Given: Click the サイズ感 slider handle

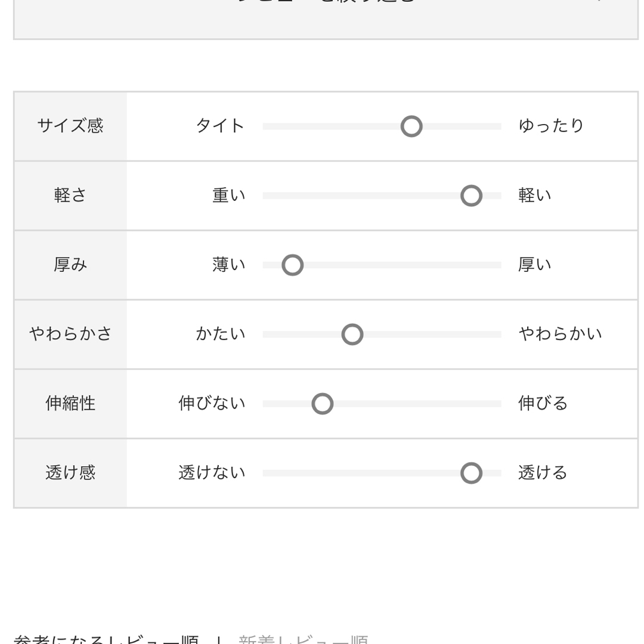Looking at the screenshot, I should 411,126.
